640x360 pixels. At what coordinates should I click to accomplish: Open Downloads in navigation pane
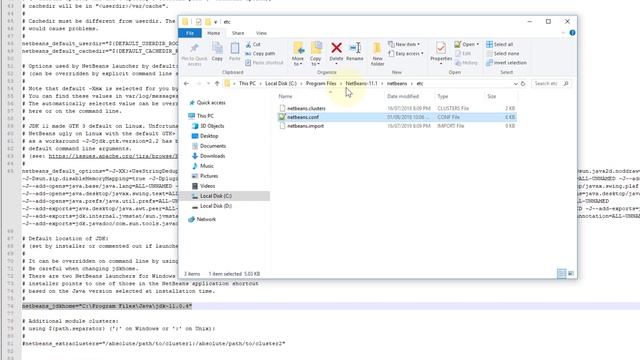click(212, 156)
